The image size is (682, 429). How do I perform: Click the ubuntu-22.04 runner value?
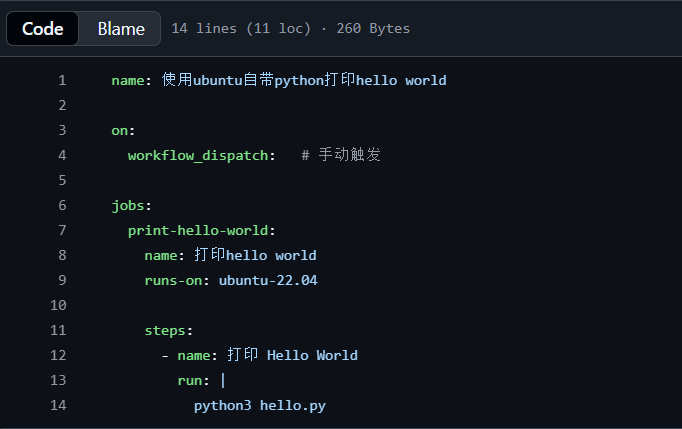[x=268, y=280]
